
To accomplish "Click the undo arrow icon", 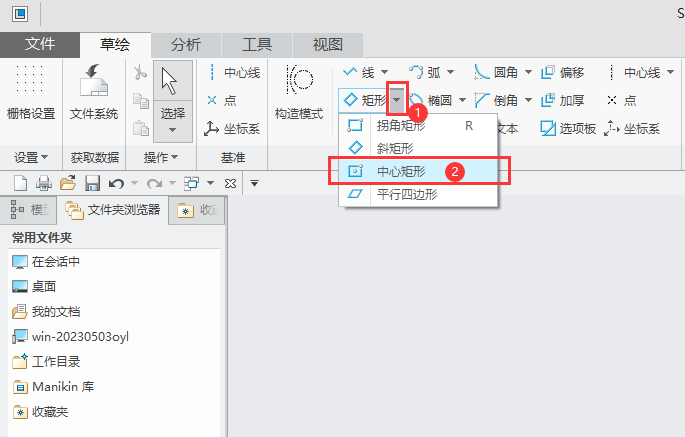I will tap(116, 184).
